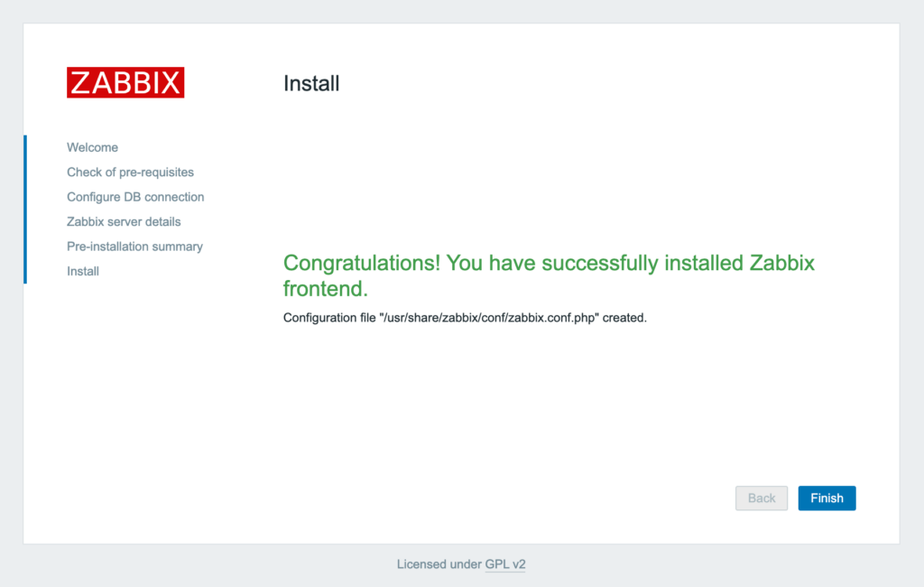The image size is (924, 587).
Task: Click the Licensed under GPL v2 footer text
Action: (461, 564)
